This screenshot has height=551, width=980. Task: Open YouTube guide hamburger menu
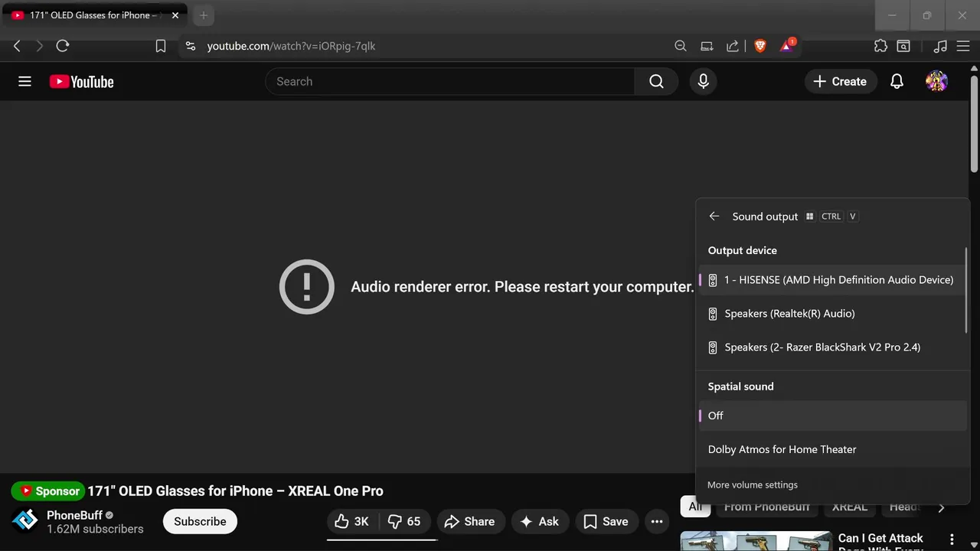pos(24,81)
